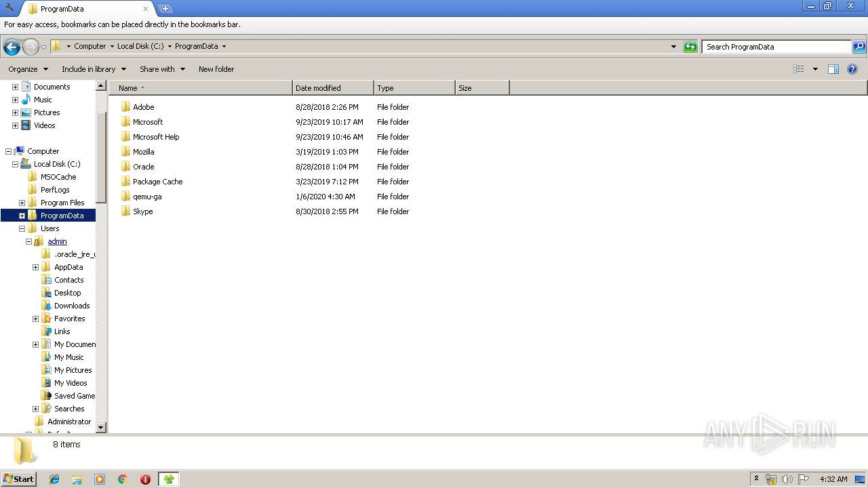The height and width of the screenshot is (488, 868).
Task: Open the Organize menu
Action: [28, 69]
